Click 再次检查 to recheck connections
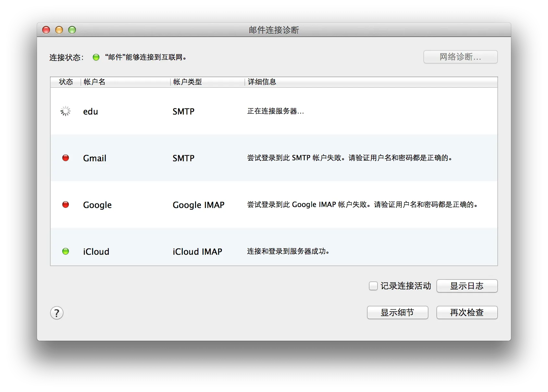Screen dimensions: 548x392 (467, 312)
